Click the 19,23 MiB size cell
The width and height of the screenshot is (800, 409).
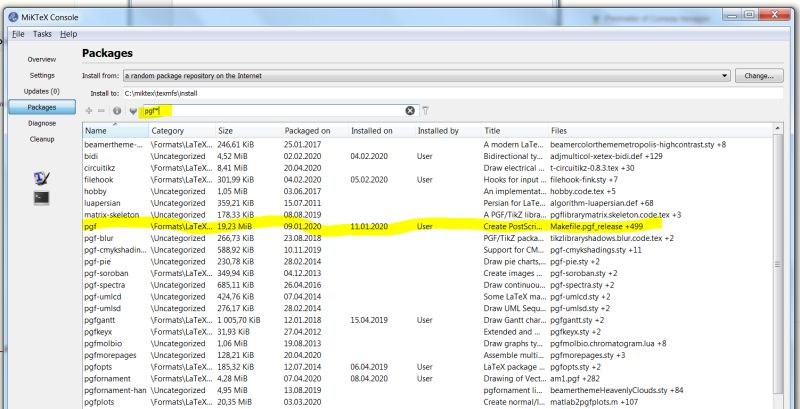coord(235,226)
